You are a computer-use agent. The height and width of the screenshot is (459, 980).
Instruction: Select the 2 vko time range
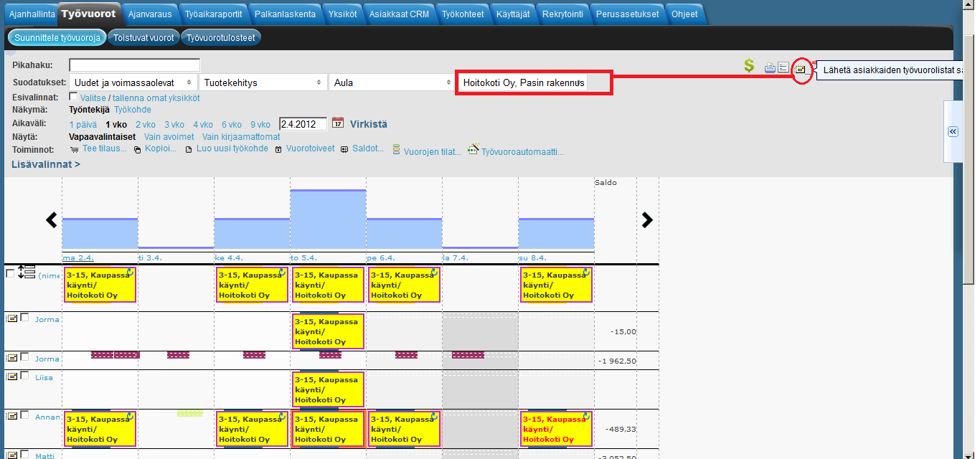[146, 124]
